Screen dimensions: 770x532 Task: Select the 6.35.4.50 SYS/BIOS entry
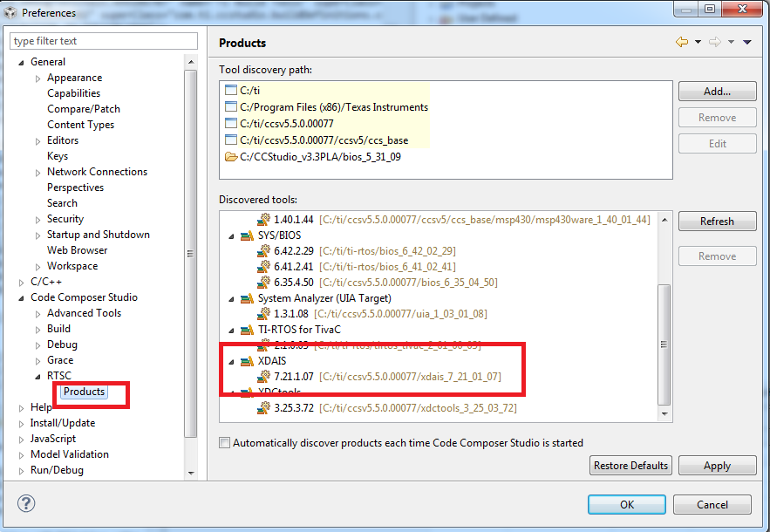point(385,282)
